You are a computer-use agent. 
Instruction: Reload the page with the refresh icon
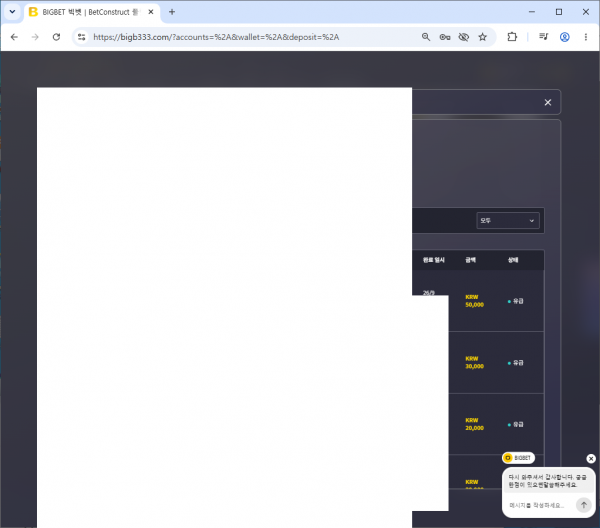56,37
